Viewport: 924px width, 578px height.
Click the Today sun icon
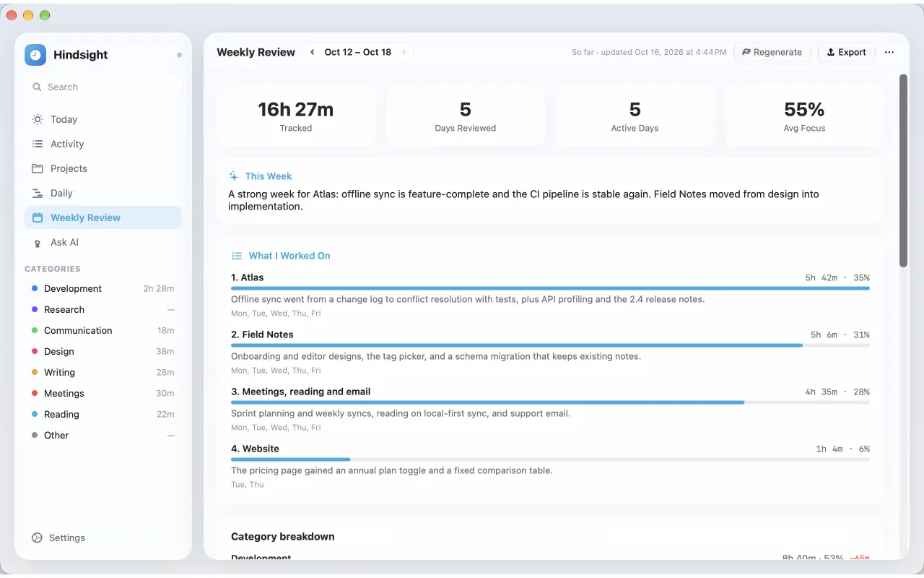(x=38, y=119)
